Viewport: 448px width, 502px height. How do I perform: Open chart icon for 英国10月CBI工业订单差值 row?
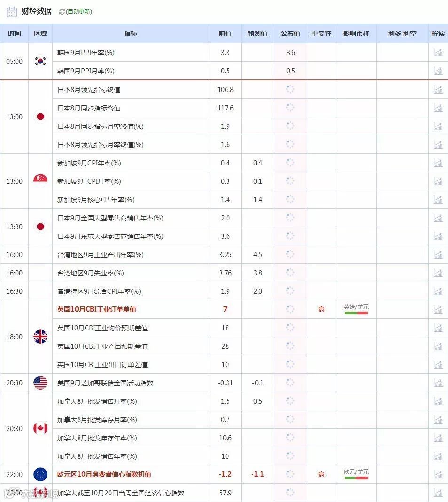click(x=438, y=309)
